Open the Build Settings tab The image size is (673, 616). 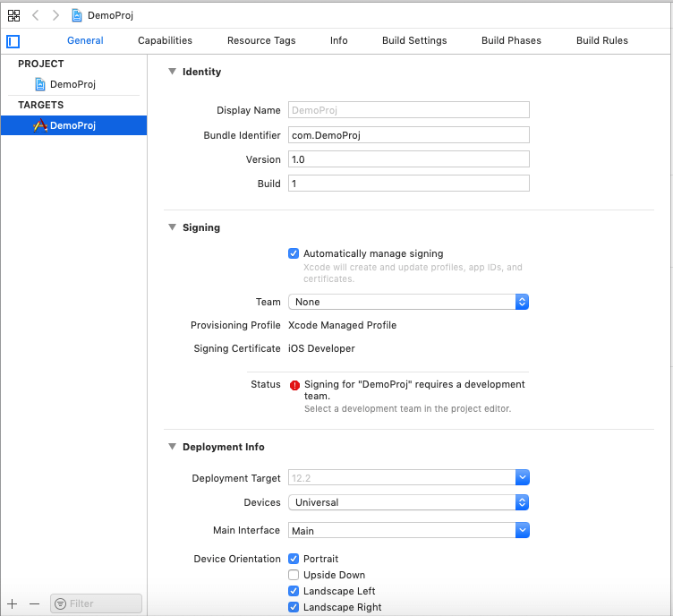[414, 40]
